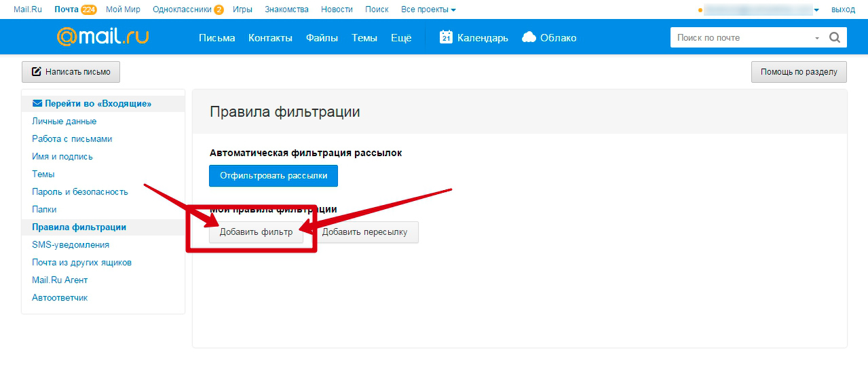The image size is (868, 372).
Task: Expand the Ещё menu
Action: 401,38
